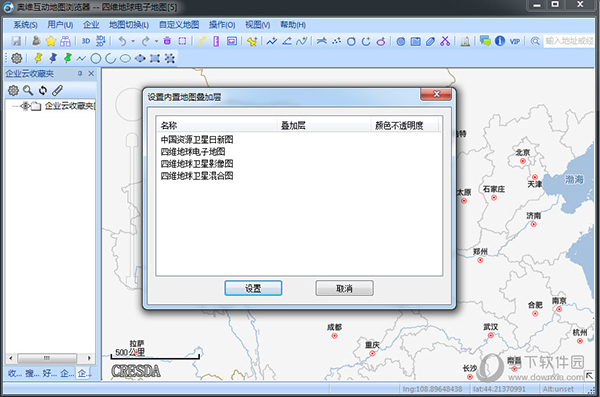
Task: Click the purple trash delete icon
Action: click(x=167, y=41)
